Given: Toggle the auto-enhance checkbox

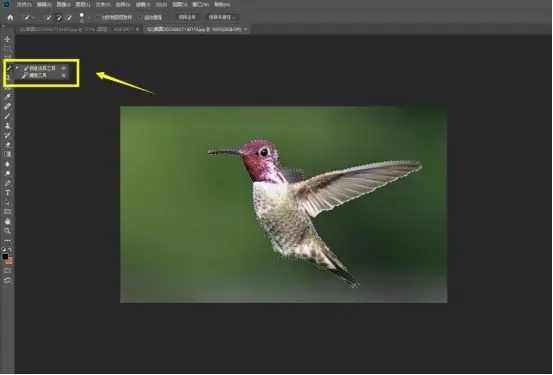Looking at the screenshot, I should [x=140, y=17].
